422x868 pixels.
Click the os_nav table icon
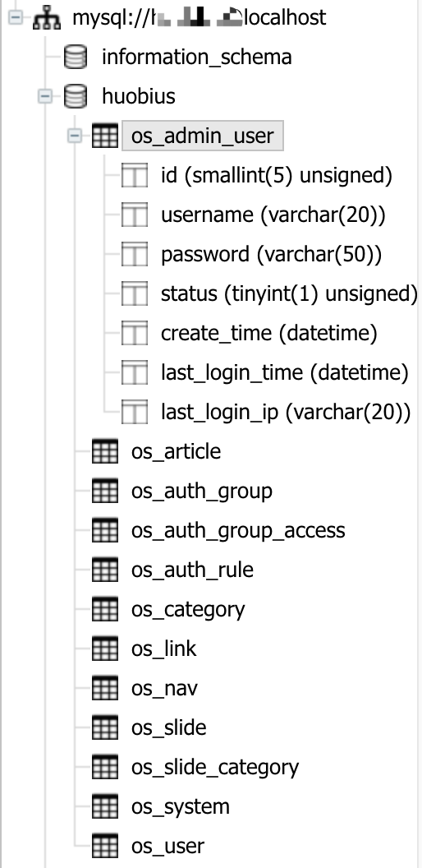click(105, 688)
